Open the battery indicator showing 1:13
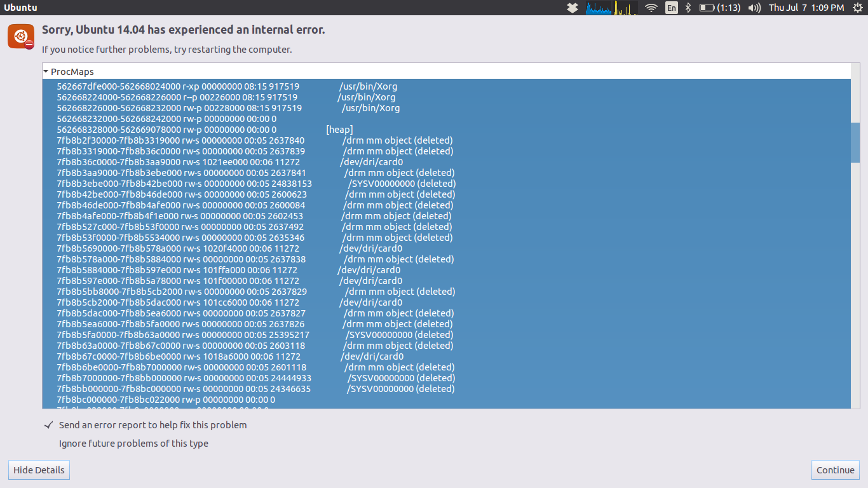The width and height of the screenshot is (868, 488). point(720,8)
